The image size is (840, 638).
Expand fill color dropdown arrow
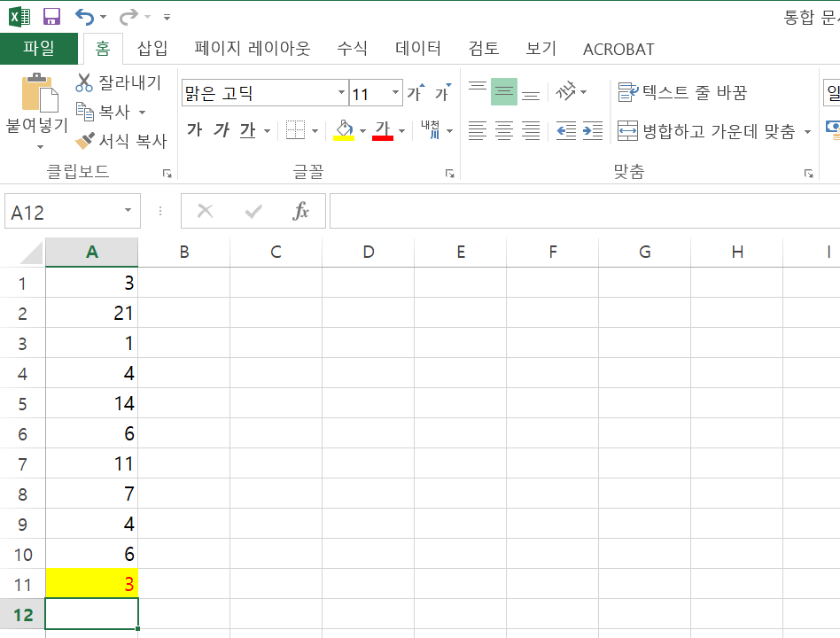point(362,131)
